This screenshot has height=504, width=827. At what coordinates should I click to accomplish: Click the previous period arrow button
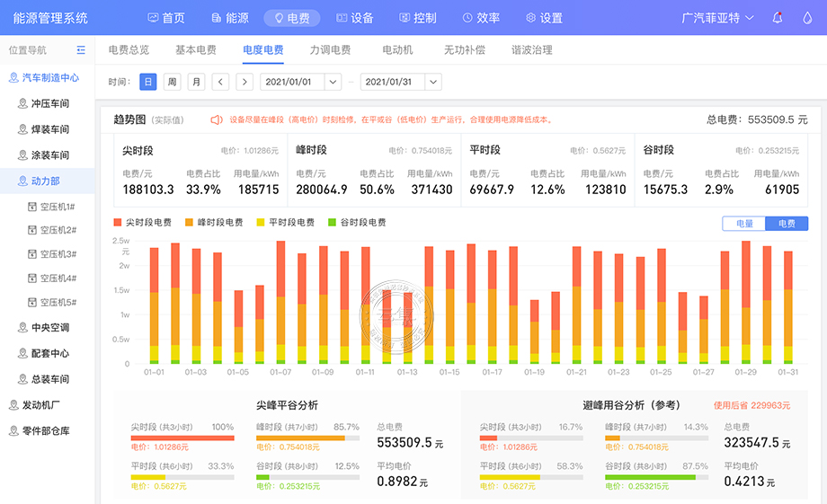220,82
